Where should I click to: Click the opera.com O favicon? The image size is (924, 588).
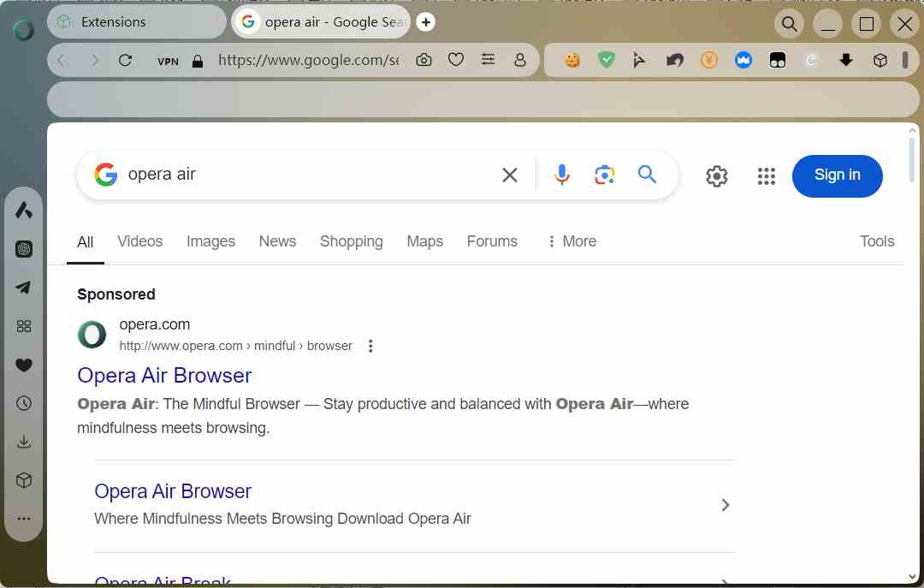pos(92,335)
